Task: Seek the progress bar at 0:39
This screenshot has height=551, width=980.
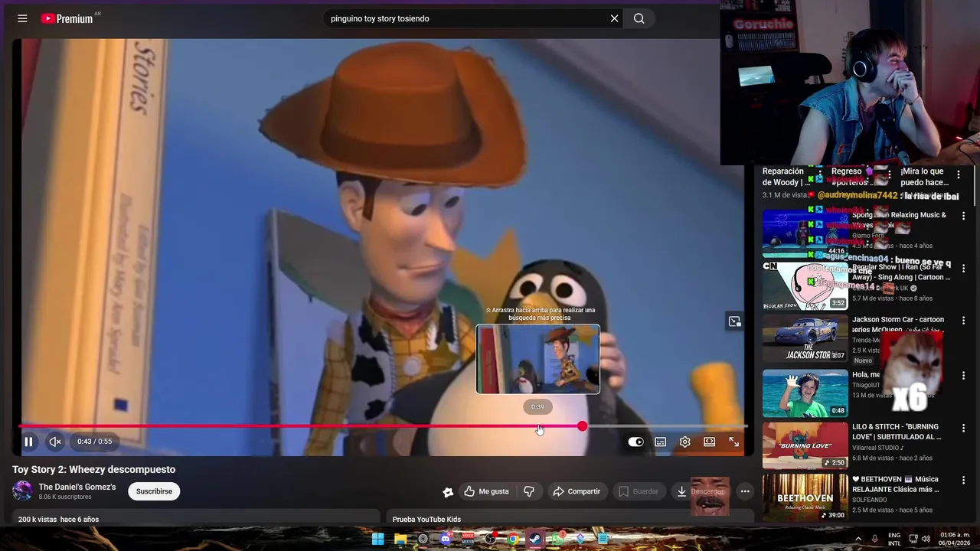Action: (x=538, y=426)
